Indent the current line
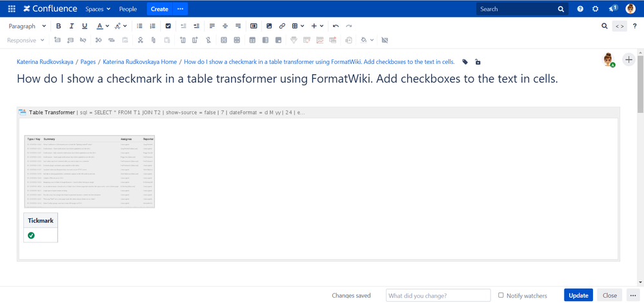The width and height of the screenshot is (644, 303). pyautogui.click(x=197, y=26)
